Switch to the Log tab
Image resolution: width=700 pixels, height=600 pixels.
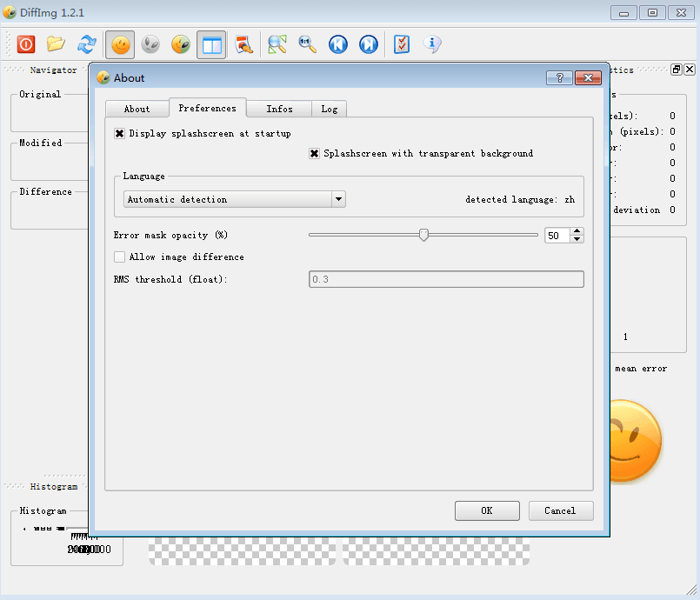(330, 109)
